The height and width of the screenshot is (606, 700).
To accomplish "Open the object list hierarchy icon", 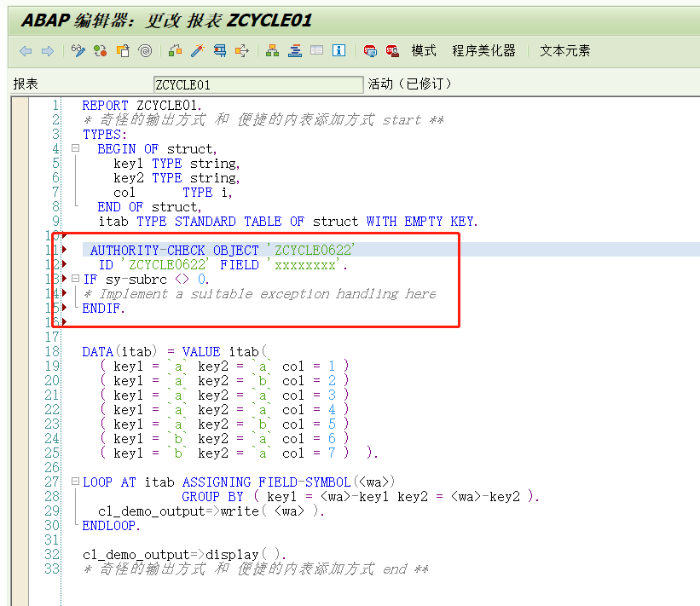I will pyautogui.click(x=271, y=50).
